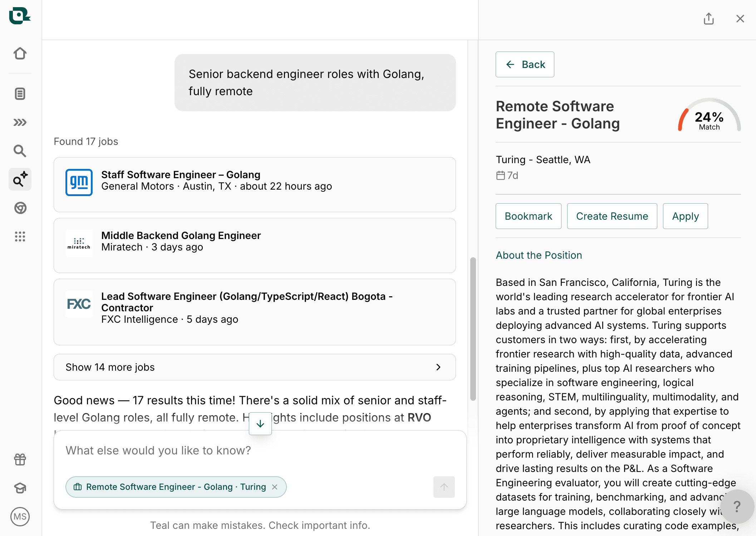This screenshot has width=756, height=536.
Task: Click the share job icon
Action: 709,19
